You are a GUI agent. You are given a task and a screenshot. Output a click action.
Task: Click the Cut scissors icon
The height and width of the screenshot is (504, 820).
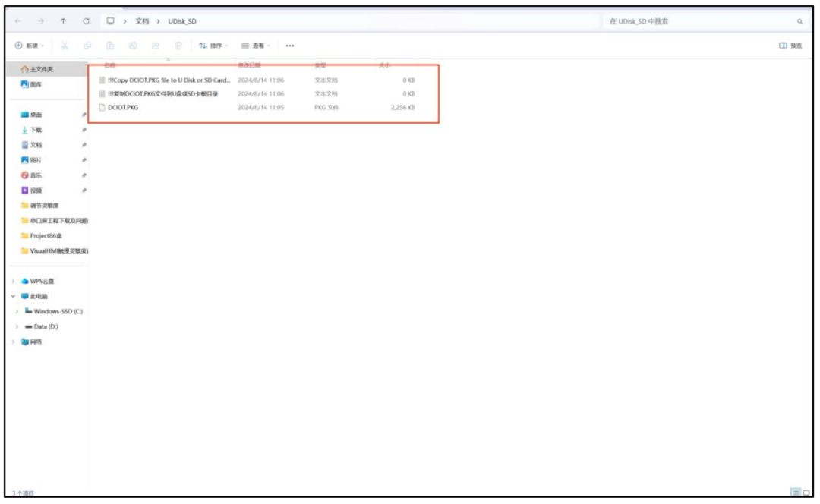(x=65, y=46)
